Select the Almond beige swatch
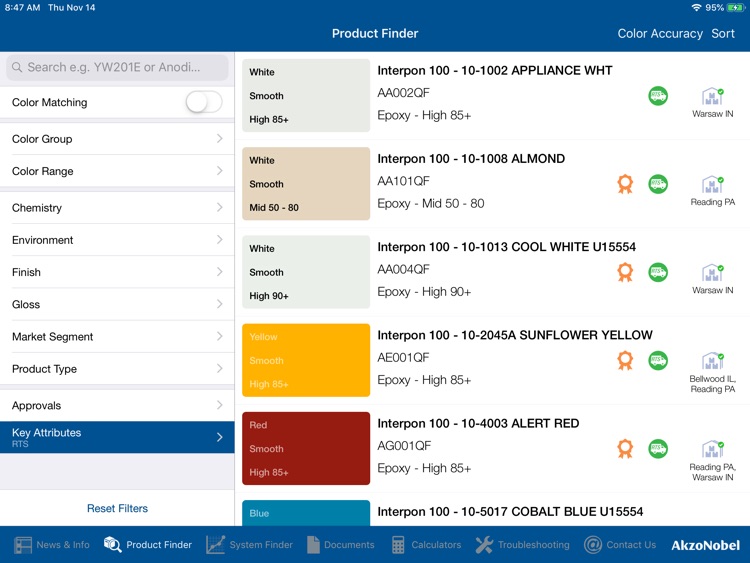Viewport: 750px width, 563px height. tap(306, 184)
